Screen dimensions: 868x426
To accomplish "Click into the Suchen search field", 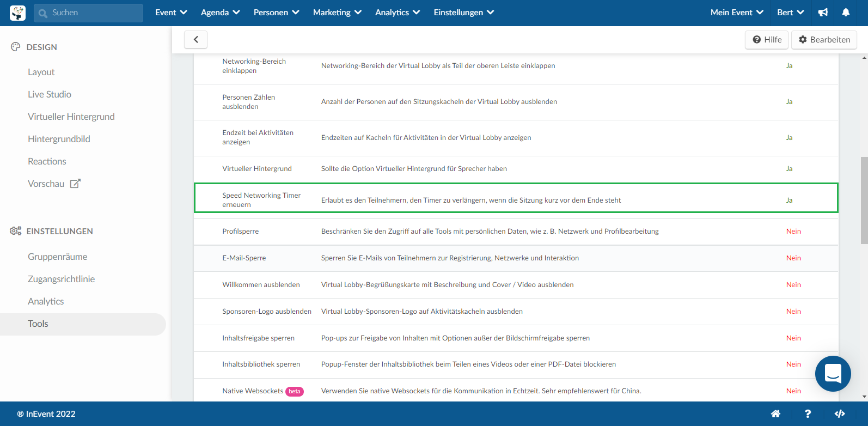I will tap(88, 13).
